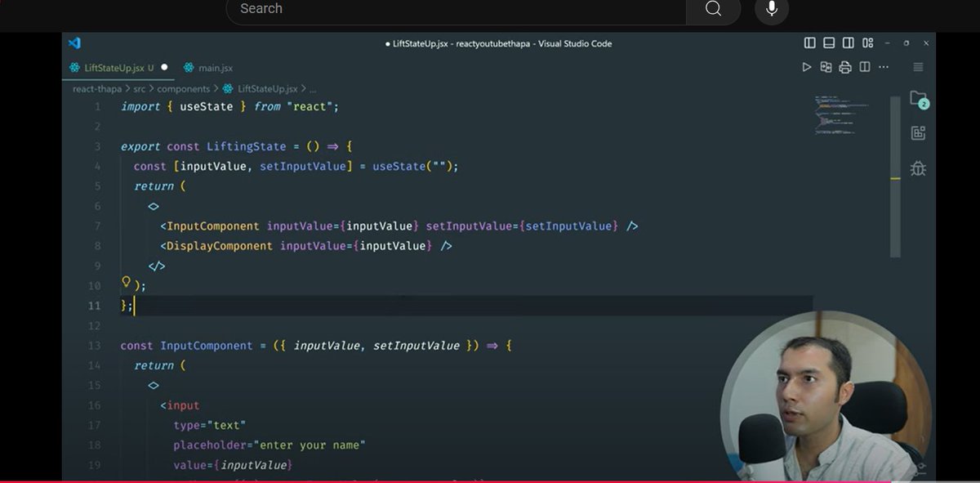Click the code minimap preview

point(841,114)
